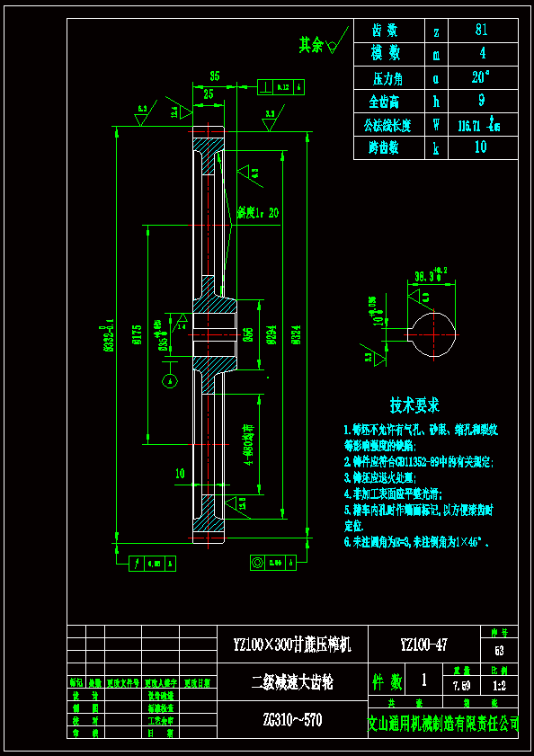Click the scale value 1:2
The height and width of the screenshot is (756, 534).
click(x=500, y=686)
